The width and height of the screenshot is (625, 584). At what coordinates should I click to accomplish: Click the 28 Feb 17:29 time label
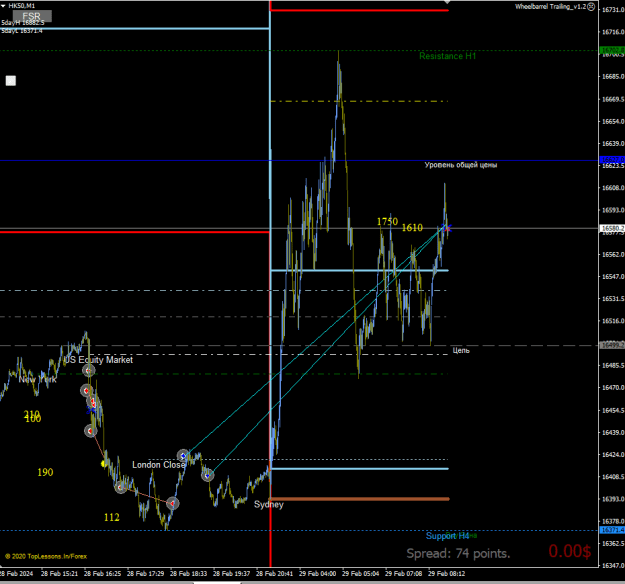pyautogui.click(x=145, y=574)
